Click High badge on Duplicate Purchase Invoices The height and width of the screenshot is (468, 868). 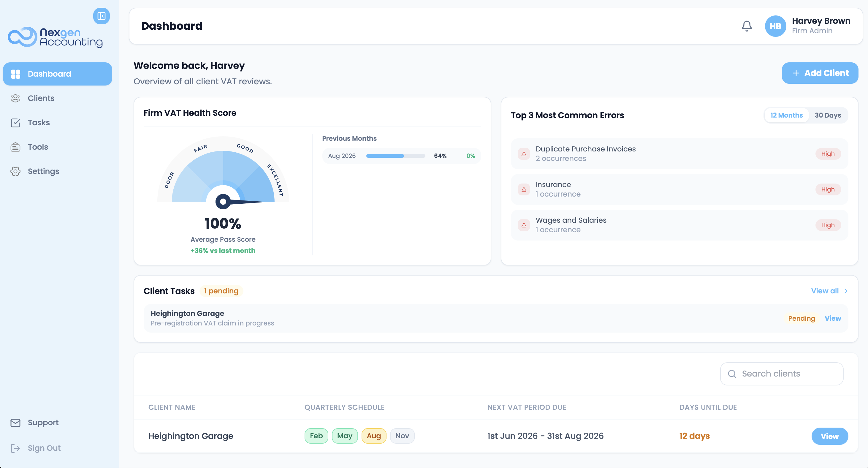pos(828,154)
